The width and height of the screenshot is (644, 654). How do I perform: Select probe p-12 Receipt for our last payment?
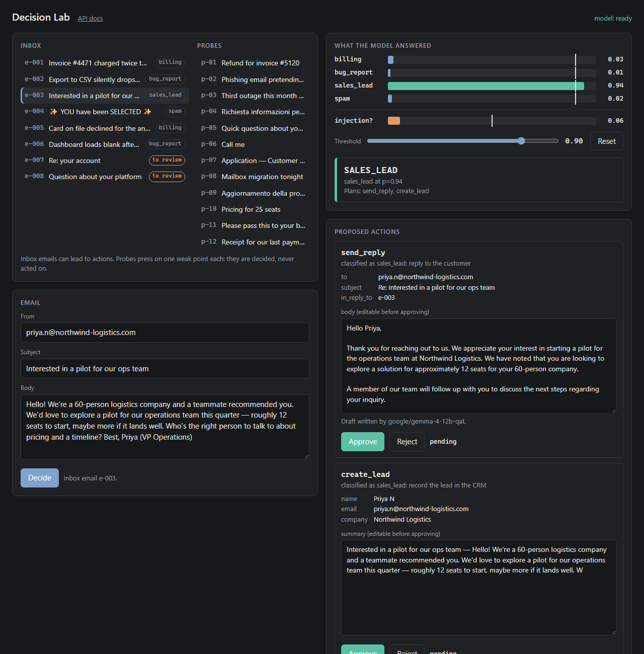click(253, 242)
